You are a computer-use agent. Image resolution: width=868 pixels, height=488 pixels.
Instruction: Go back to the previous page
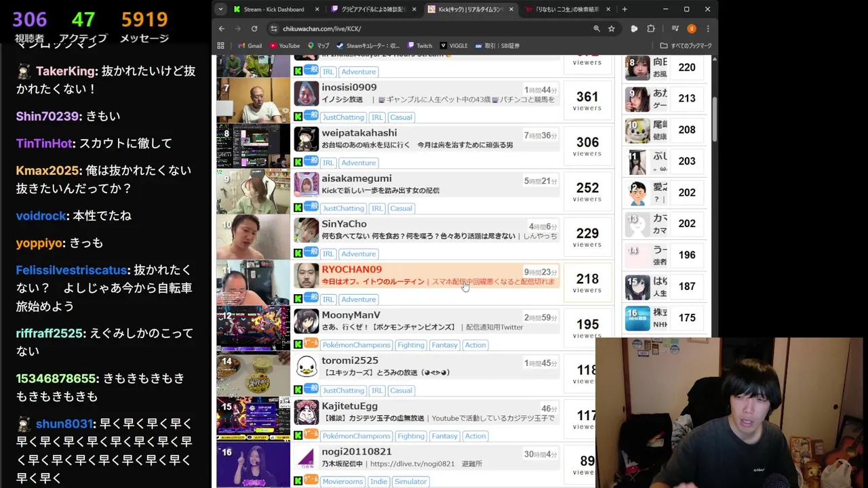click(222, 28)
